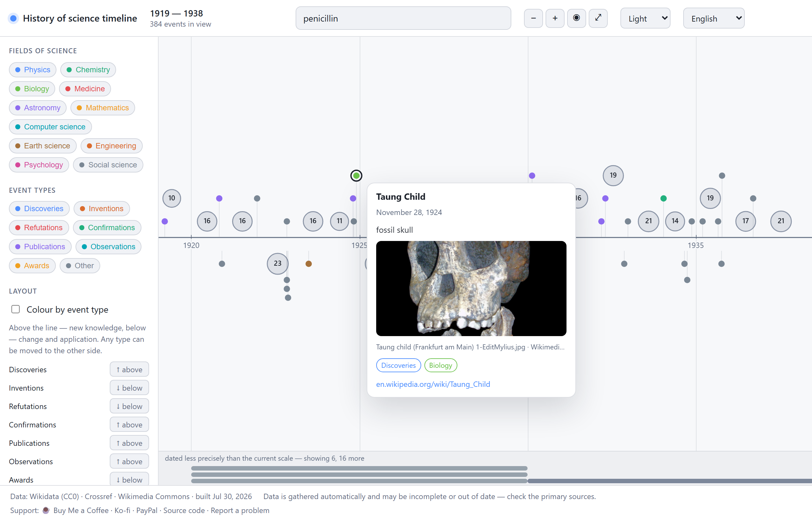Zoom out with the minus button
The height and width of the screenshot is (520, 812).
[533, 18]
